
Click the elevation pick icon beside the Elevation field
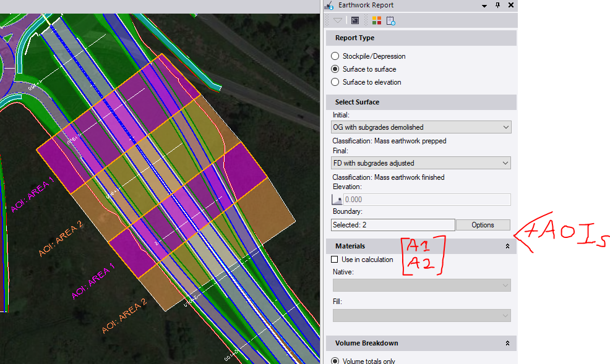337,200
